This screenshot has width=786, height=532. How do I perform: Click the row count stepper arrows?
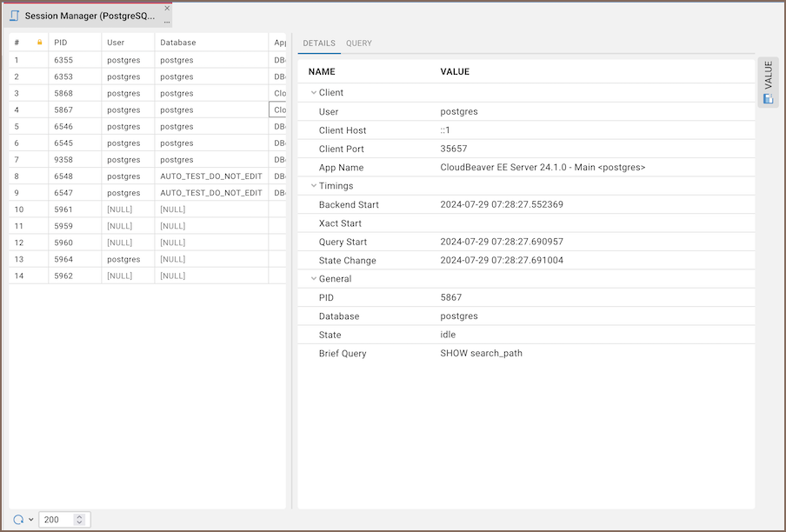tap(80, 520)
